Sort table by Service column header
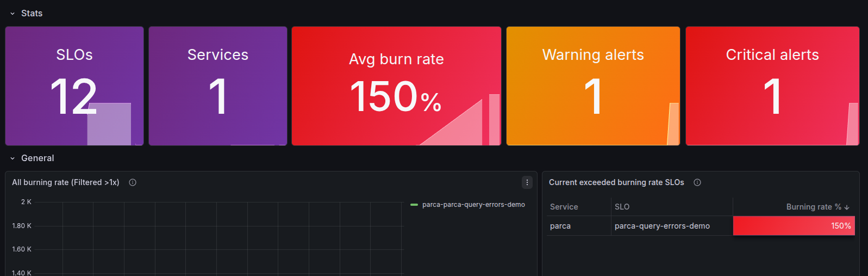Image resolution: width=868 pixels, height=276 pixels. click(x=564, y=207)
